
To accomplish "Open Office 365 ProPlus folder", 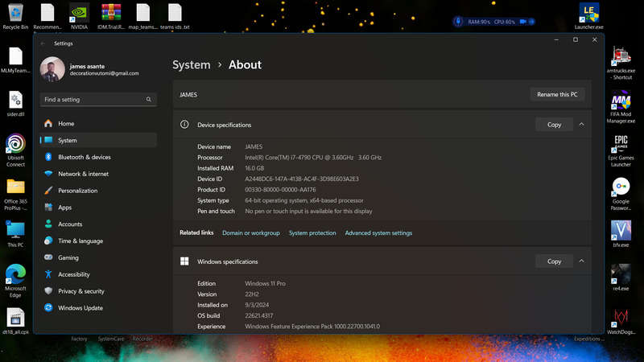I will click(15, 195).
